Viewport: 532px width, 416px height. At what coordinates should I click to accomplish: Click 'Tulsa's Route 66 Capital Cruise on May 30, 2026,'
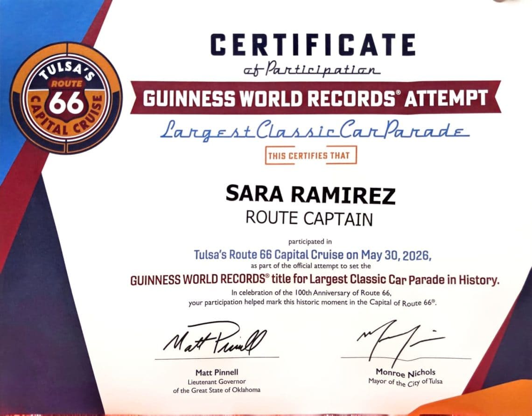point(313,255)
